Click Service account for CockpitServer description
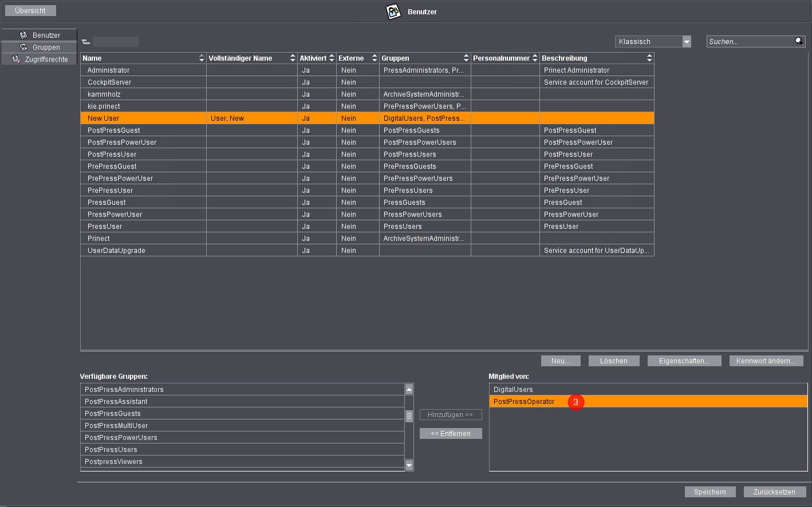This screenshot has width=812, height=507. (x=597, y=82)
